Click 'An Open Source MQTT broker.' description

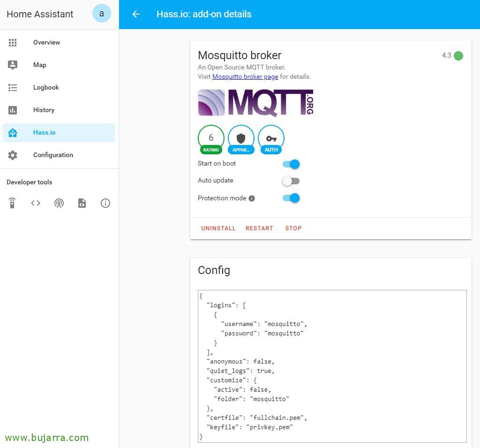(241, 67)
